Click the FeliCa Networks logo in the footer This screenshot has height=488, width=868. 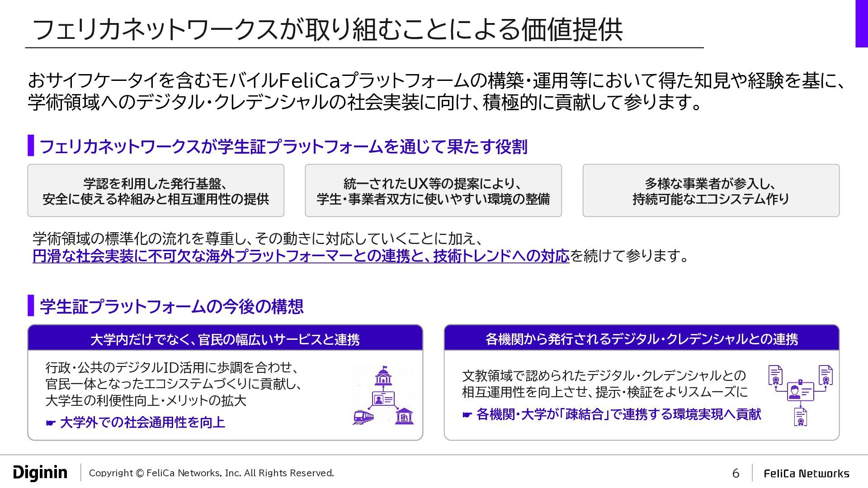(807, 473)
